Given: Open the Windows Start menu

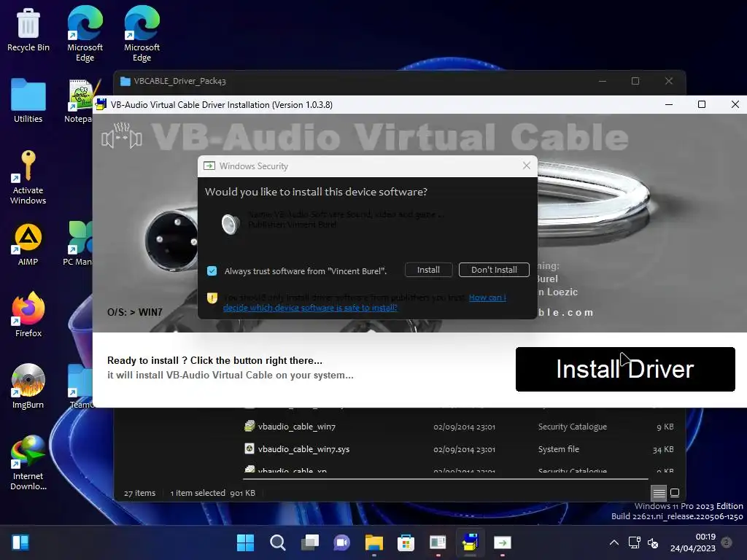Looking at the screenshot, I should coord(245,542).
